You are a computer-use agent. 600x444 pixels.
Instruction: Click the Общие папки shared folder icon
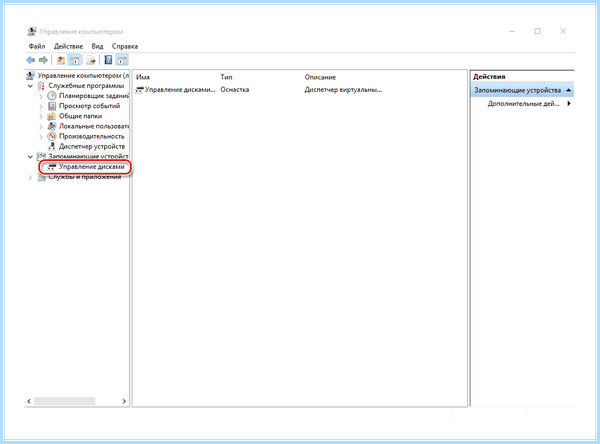coord(52,116)
